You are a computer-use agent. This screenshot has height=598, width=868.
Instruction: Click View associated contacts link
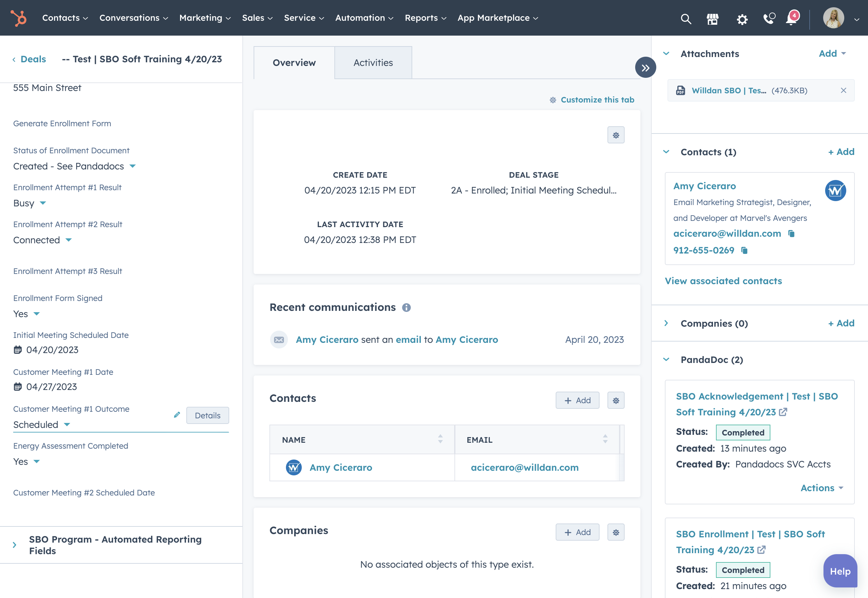click(723, 281)
